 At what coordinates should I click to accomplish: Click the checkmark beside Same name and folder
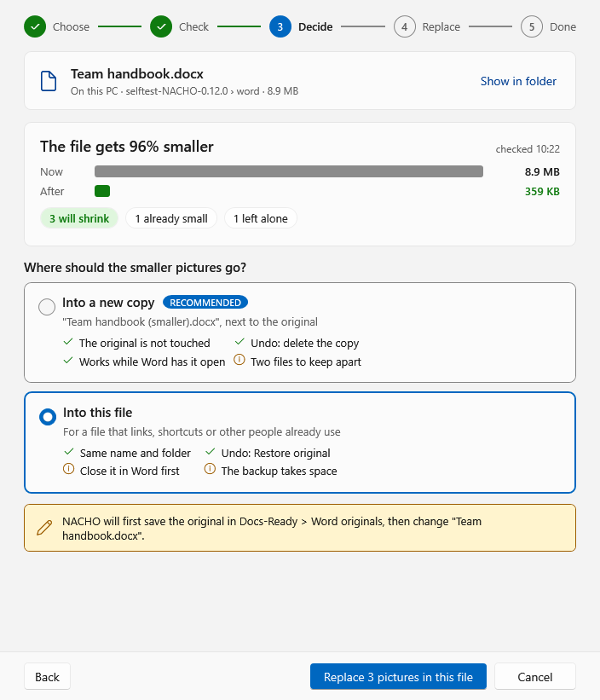click(x=69, y=452)
